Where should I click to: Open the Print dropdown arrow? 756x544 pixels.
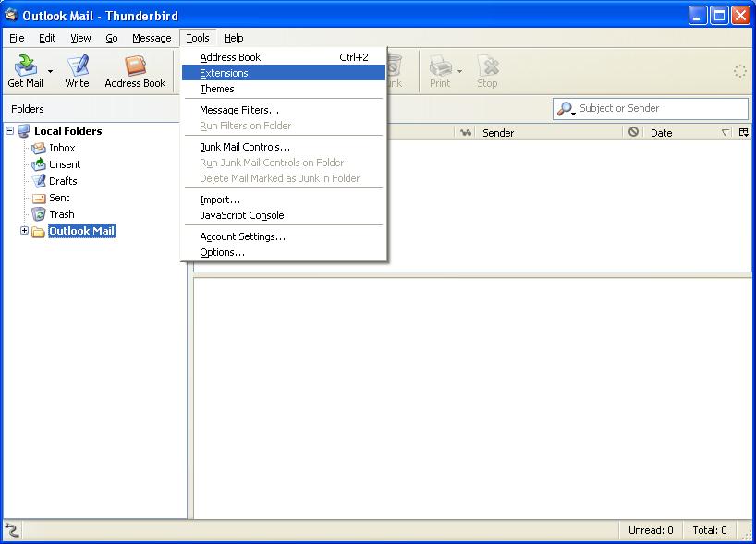click(459, 71)
